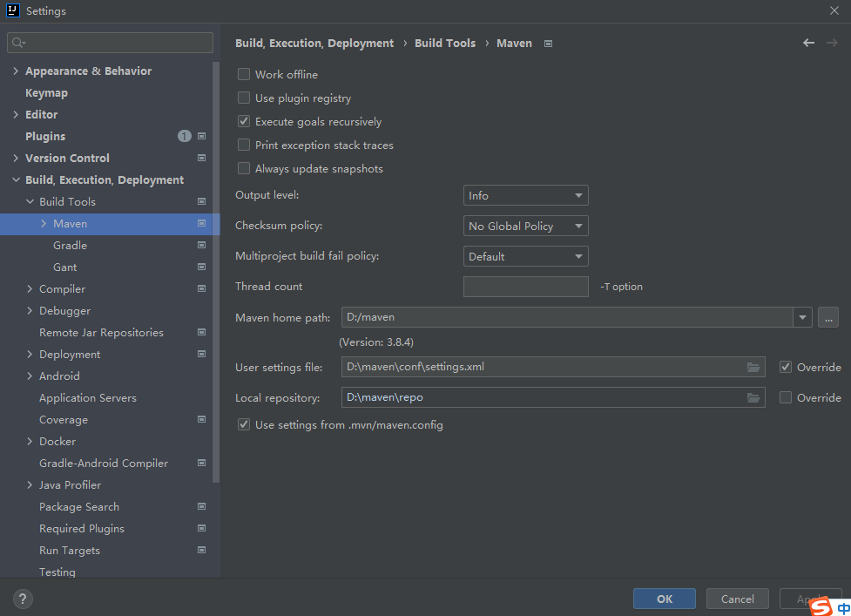Click the project-level icon beside Package Search
The width and height of the screenshot is (851, 616).
201,506
